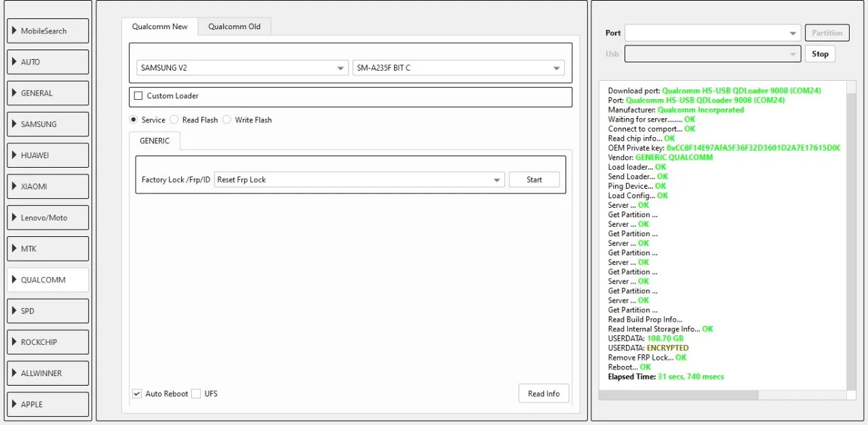Open the HUAWEI sidebar category
Screen dimensions: 868x425
47,155
